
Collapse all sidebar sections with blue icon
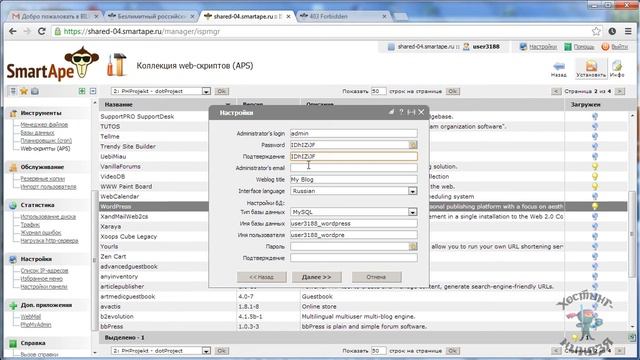pyautogui.click(x=93, y=91)
